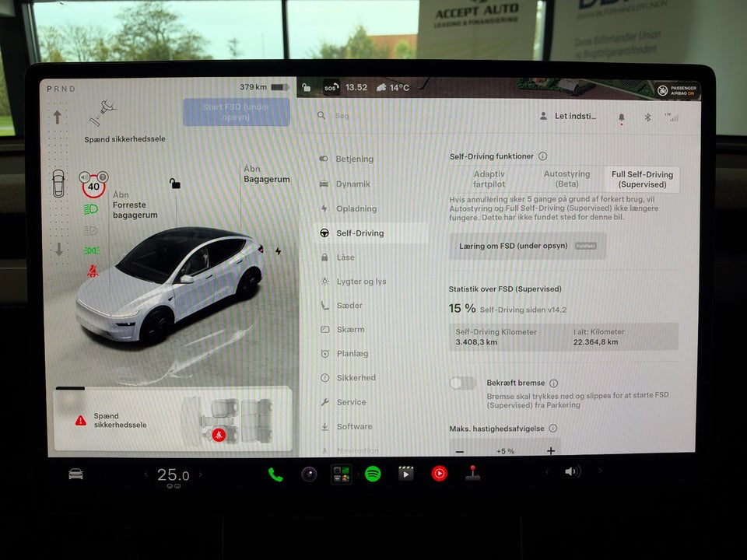The height and width of the screenshot is (560, 747).
Task: Tap the notification bell icon
Action: click(x=621, y=117)
